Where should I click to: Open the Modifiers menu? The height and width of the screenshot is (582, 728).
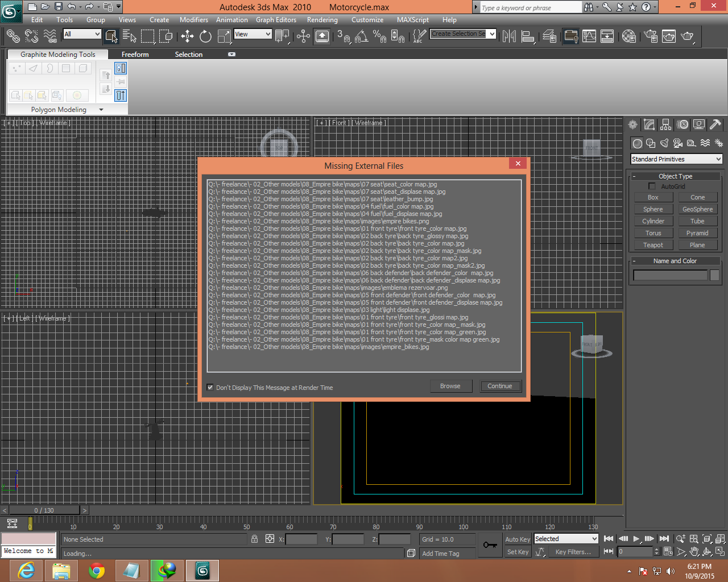tap(194, 20)
